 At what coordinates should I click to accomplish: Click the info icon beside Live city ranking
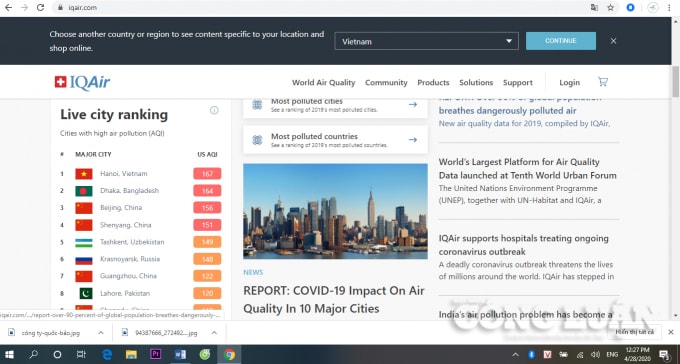214,110
